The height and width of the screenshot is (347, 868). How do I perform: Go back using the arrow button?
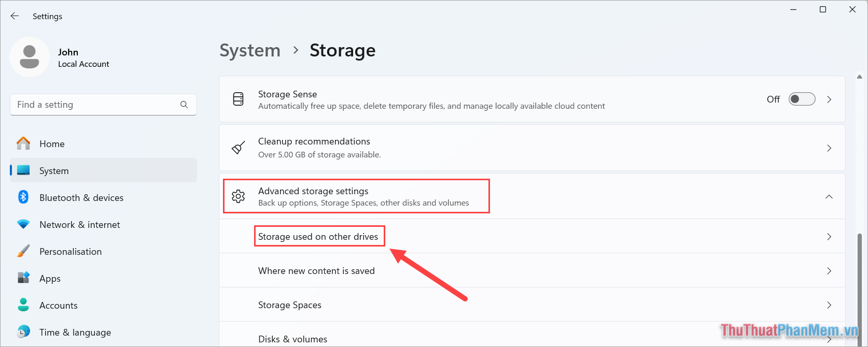[15, 16]
